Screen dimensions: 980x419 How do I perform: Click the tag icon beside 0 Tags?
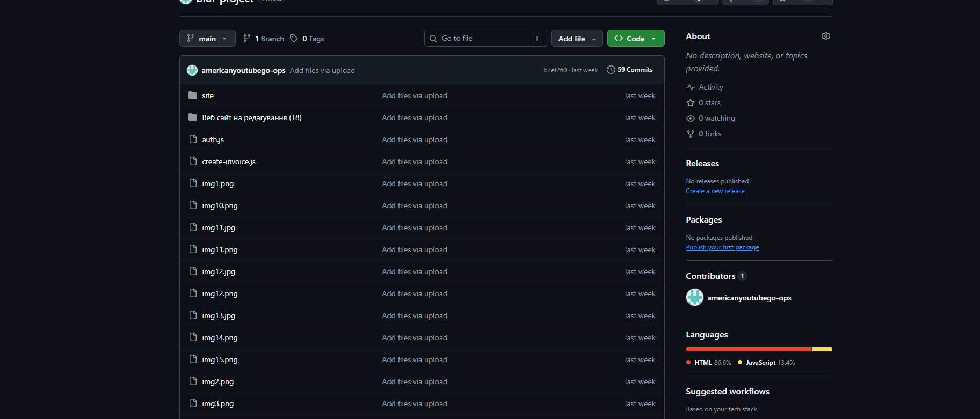coord(294,38)
